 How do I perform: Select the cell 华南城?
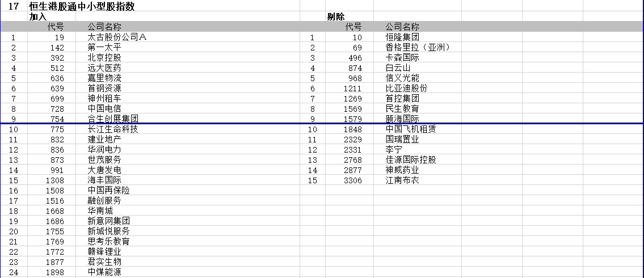click(100, 211)
